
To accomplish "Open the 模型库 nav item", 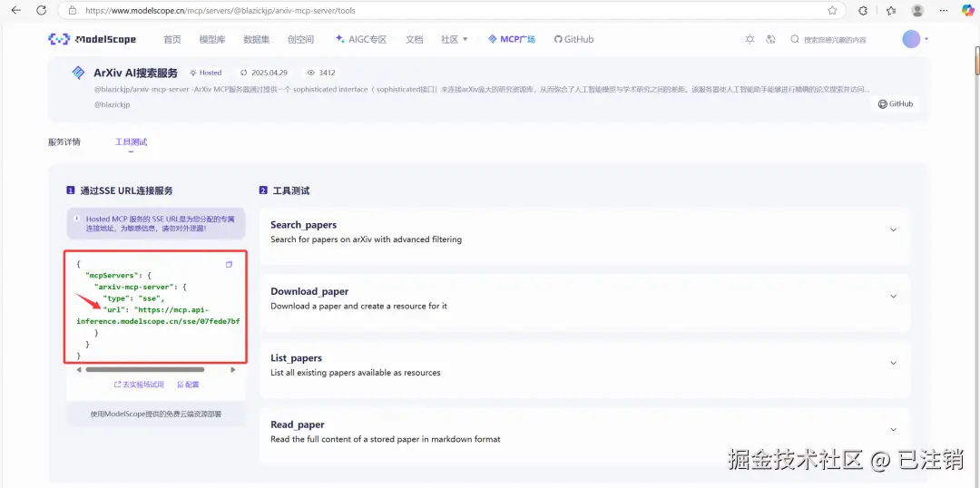I will (x=211, y=39).
